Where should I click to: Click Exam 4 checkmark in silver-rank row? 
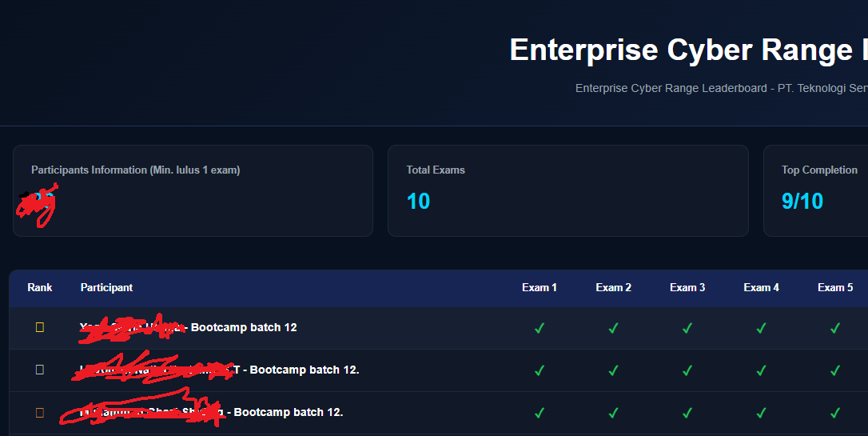(x=761, y=370)
